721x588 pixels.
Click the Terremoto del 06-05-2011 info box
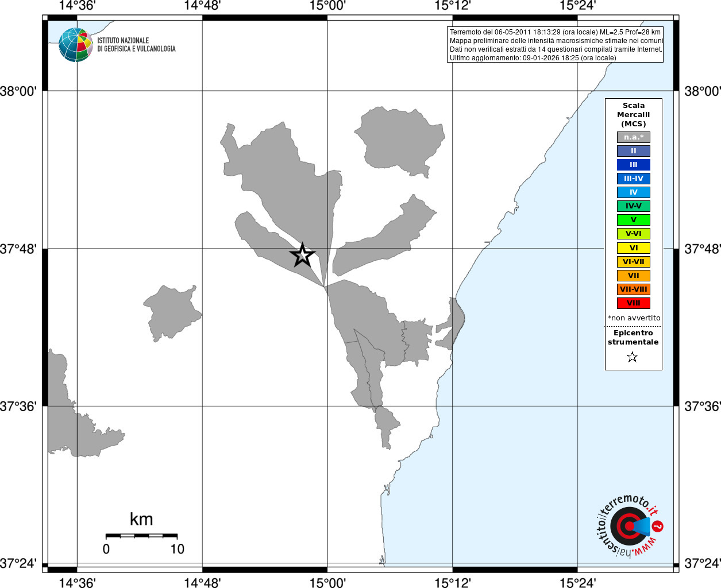tap(555, 45)
